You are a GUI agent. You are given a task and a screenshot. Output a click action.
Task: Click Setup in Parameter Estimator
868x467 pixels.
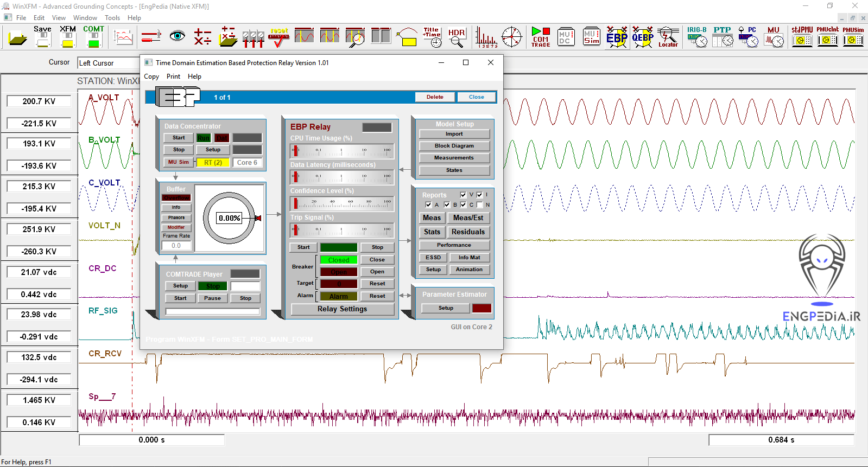[x=446, y=308]
